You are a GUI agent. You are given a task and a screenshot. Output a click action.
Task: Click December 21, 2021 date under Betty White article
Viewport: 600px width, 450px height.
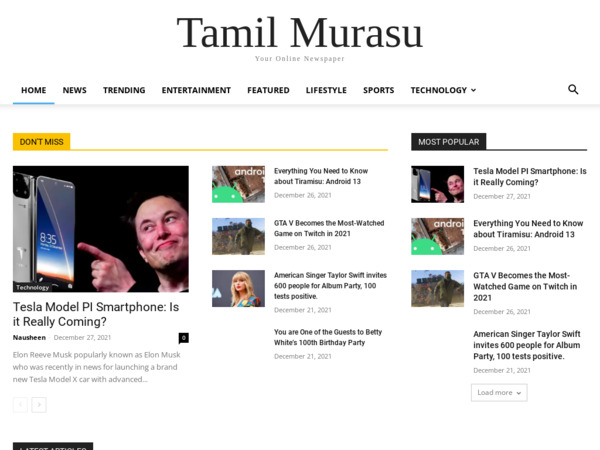303,356
